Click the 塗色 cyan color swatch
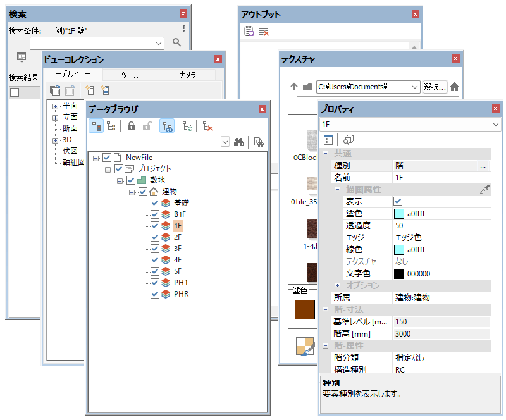506x420 pixels. 398,214
